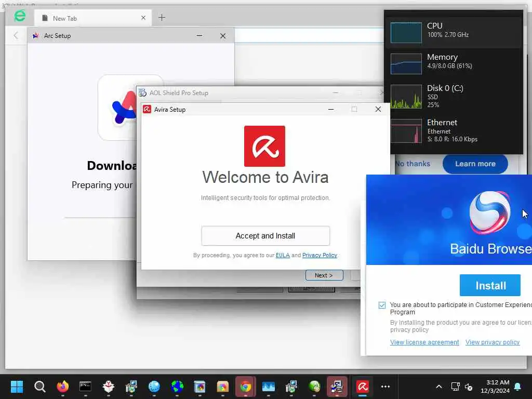Select the New Tab browser tab
The height and width of the screenshot is (399, 532).
pos(91,18)
